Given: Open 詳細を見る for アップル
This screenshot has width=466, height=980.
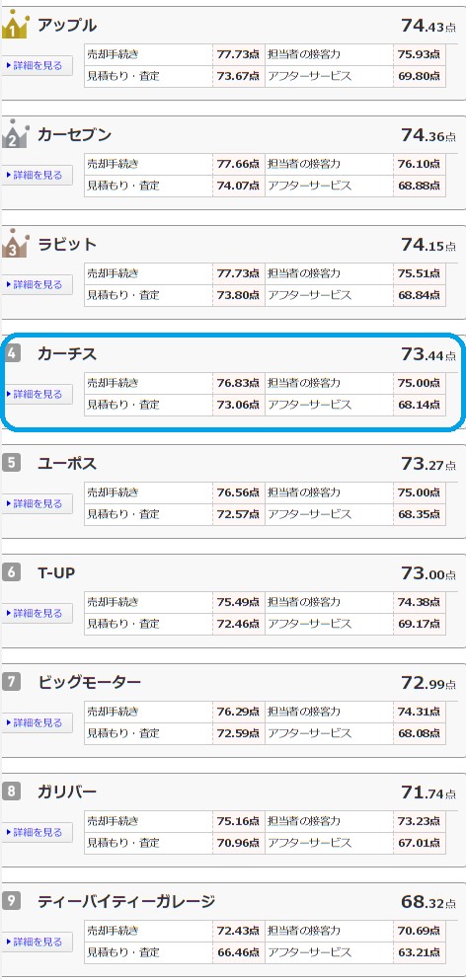Looking at the screenshot, I should (37, 65).
